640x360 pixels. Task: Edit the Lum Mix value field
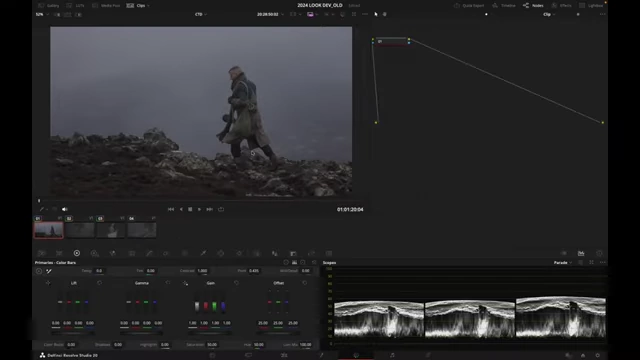(x=305, y=344)
